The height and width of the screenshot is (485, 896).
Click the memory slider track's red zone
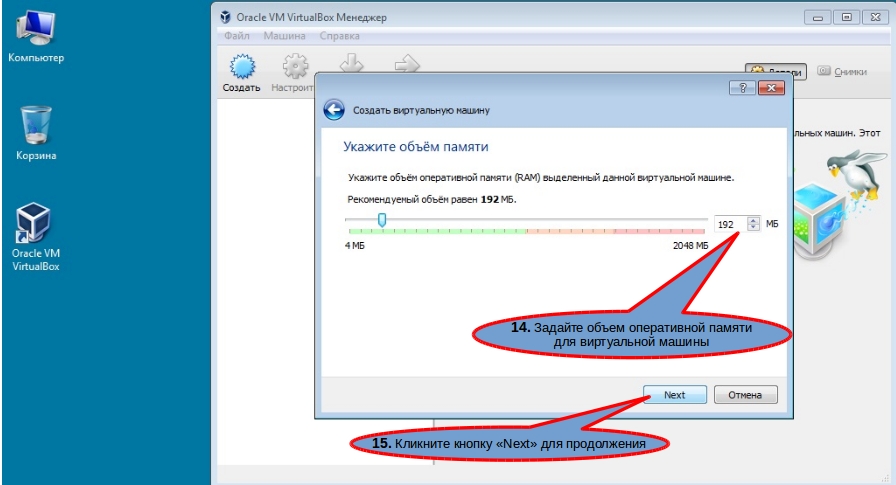coord(659,231)
